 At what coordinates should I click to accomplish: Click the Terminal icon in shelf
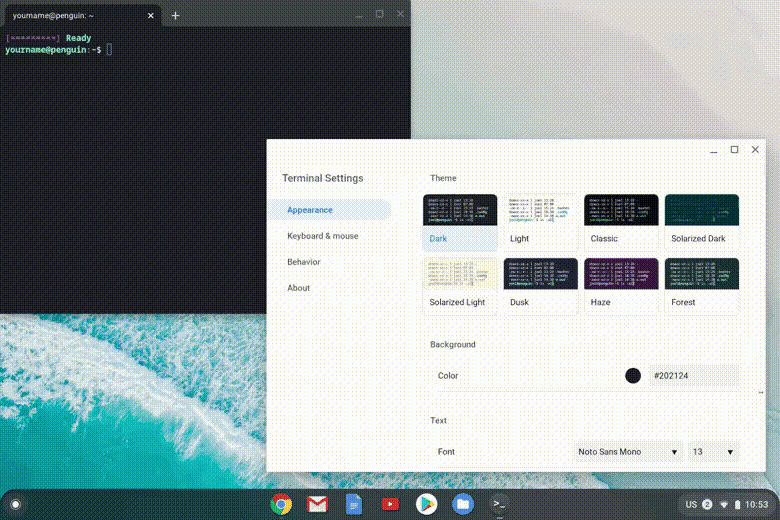tap(499, 504)
